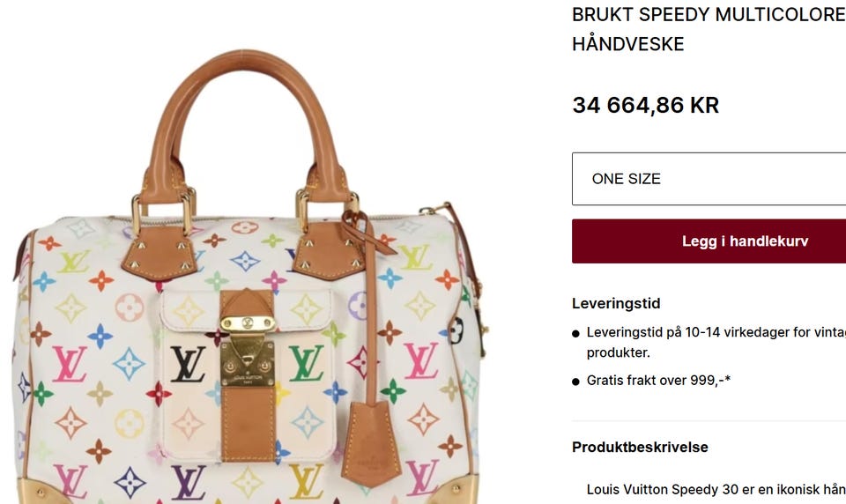The height and width of the screenshot is (504, 846).
Task: Click the Produktbeskrivelse heading
Action: point(640,447)
